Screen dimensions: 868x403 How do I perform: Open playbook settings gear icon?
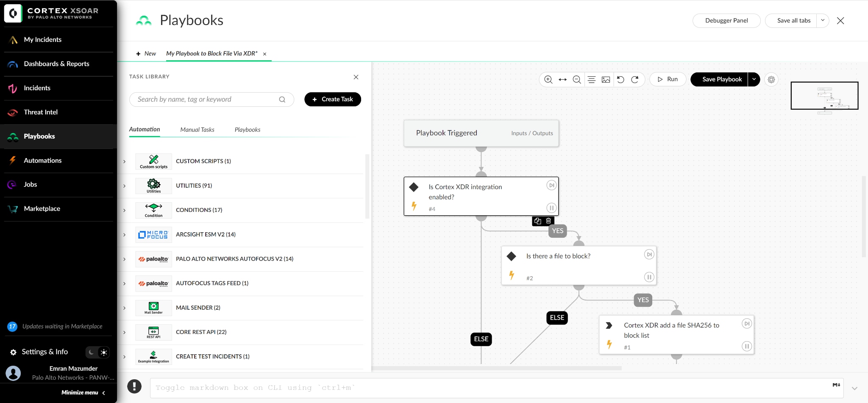(771, 79)
